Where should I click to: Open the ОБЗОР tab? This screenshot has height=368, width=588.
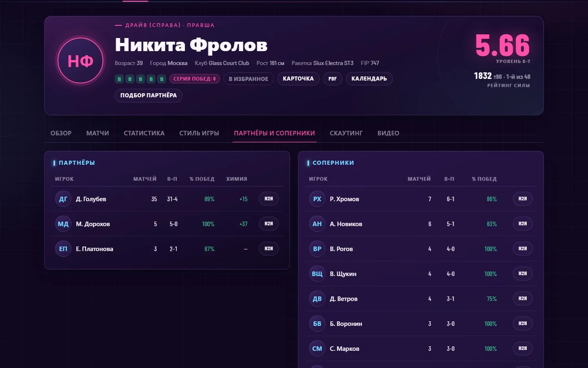(61, 133)
